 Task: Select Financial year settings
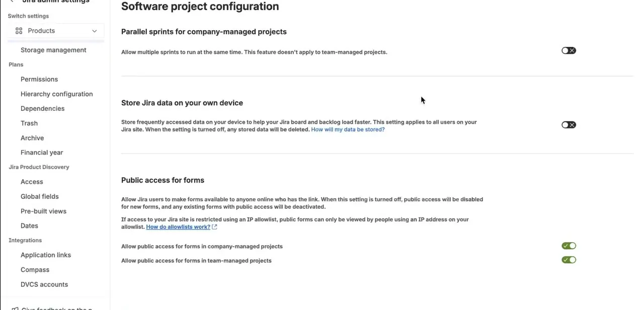coord(42,152)
